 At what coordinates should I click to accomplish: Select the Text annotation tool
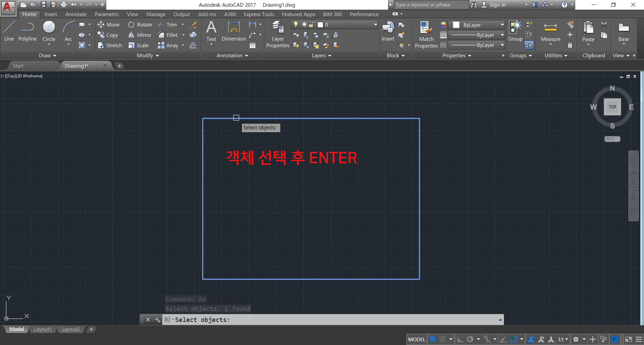click(x=211, y=31)
